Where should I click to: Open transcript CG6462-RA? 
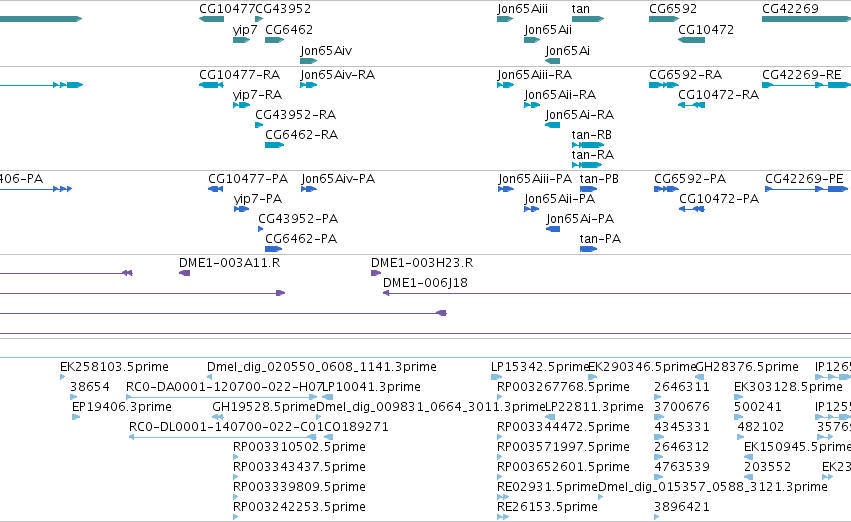point(301,135)
